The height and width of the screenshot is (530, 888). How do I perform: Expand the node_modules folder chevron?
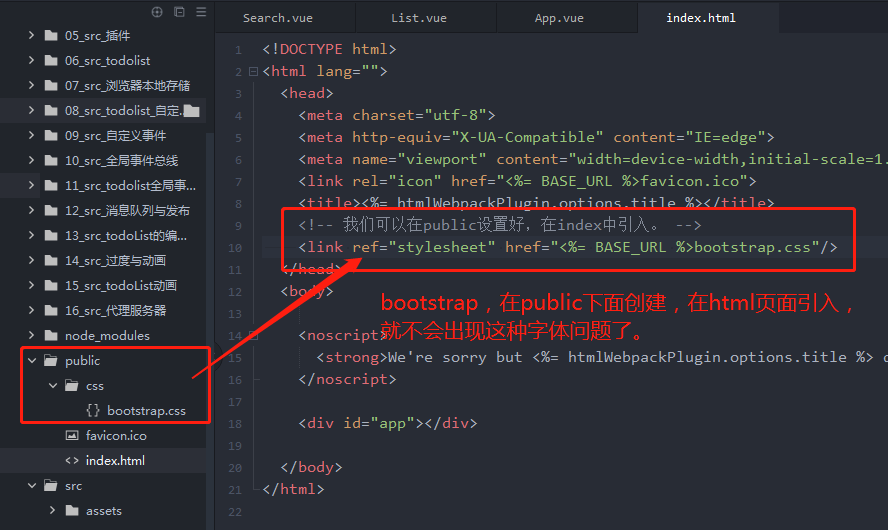[31, 335]
